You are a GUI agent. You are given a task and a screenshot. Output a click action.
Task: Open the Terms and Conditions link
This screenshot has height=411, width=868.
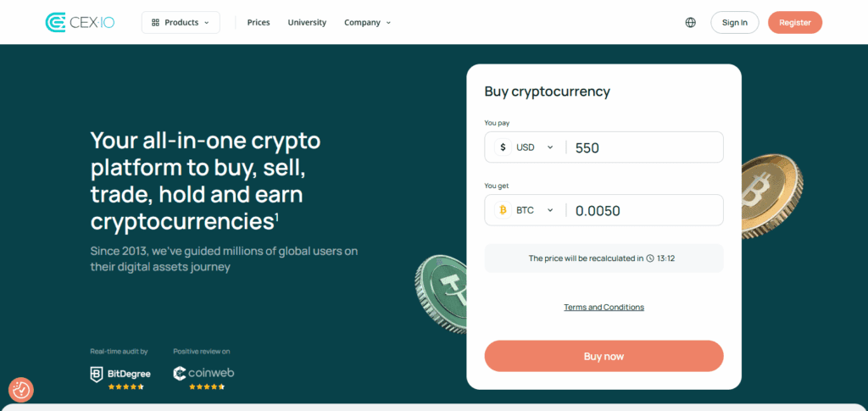pos(604,308)
